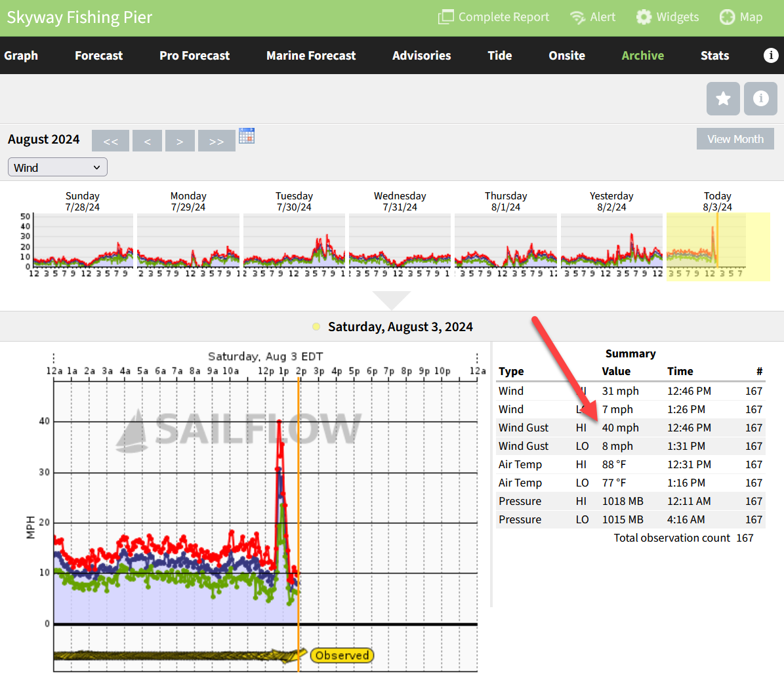Click the Map globe icon
784x680 pixels.
click(x=727, y=17)
